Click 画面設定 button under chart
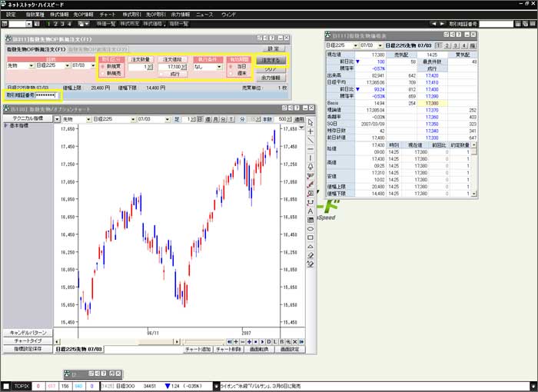This screenshot has height=392, width=538. (x=291, y=350)
